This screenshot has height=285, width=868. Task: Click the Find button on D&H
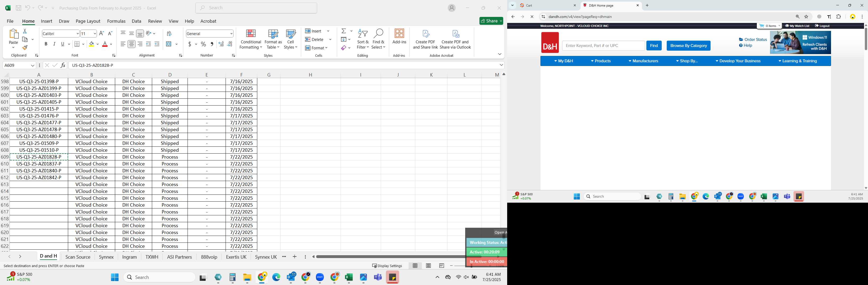pyautogui.click(x=654, y=46)
